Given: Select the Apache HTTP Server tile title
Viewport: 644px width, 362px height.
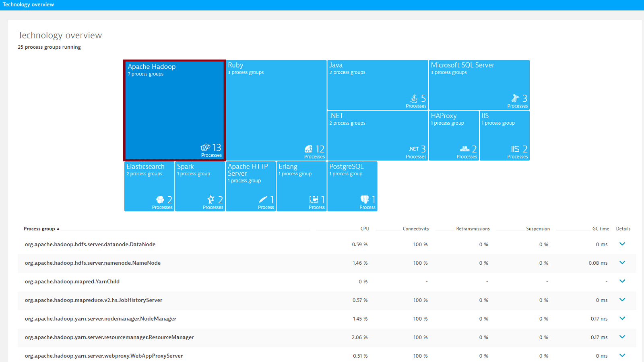Looking at the screenshot, I should 248,170.
